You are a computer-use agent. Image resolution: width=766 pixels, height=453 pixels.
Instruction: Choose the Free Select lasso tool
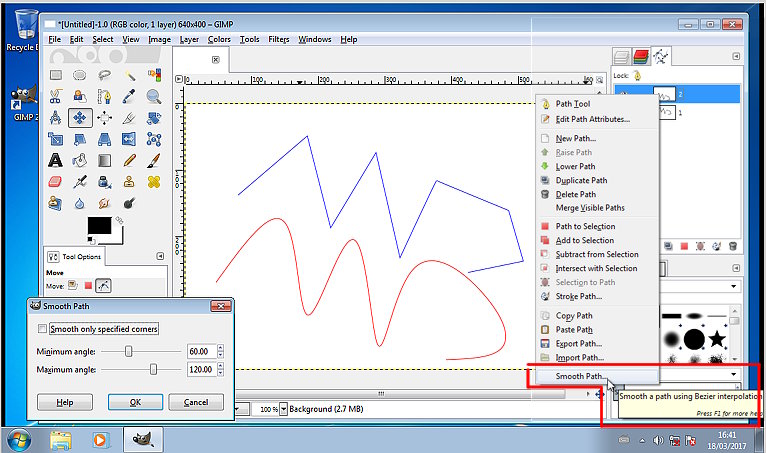click(104, 75)
